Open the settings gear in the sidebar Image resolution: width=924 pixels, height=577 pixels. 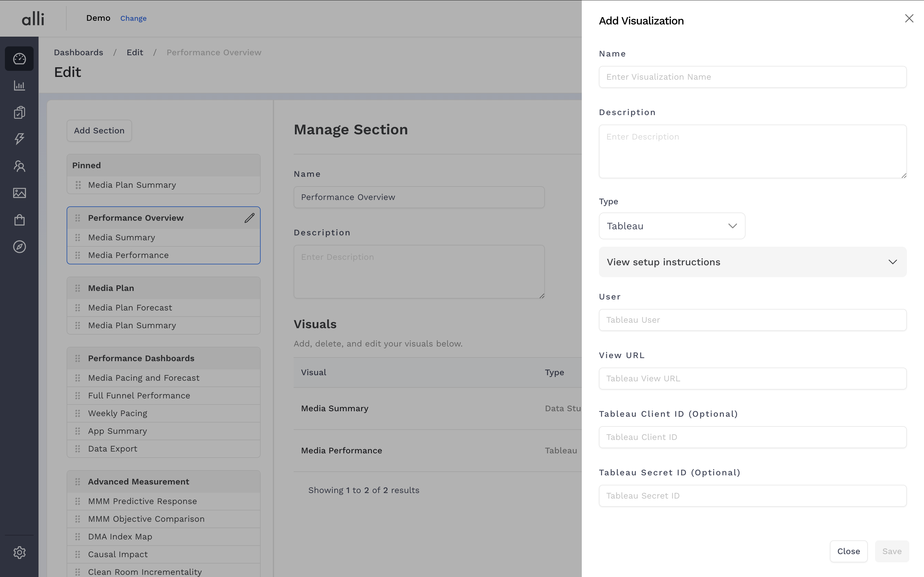20,552
